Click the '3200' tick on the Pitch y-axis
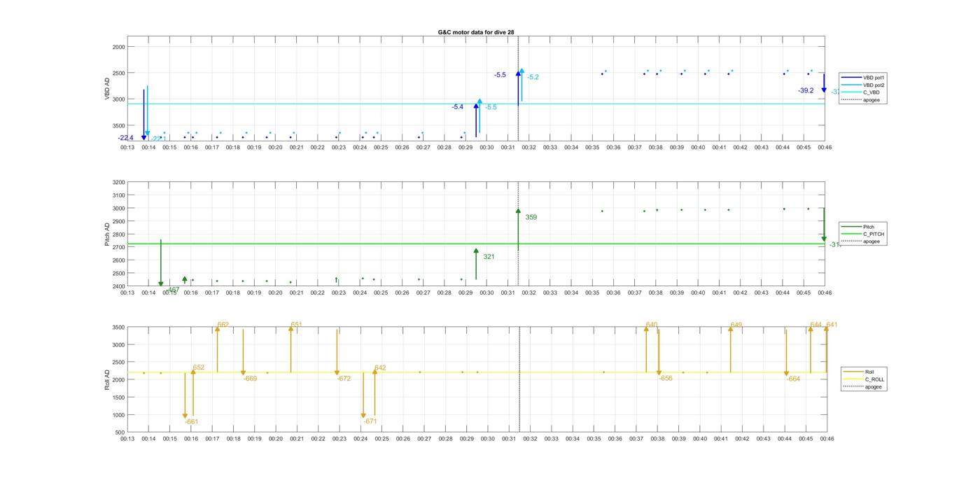This screenshot has height=485, width=980. point(118,183)
